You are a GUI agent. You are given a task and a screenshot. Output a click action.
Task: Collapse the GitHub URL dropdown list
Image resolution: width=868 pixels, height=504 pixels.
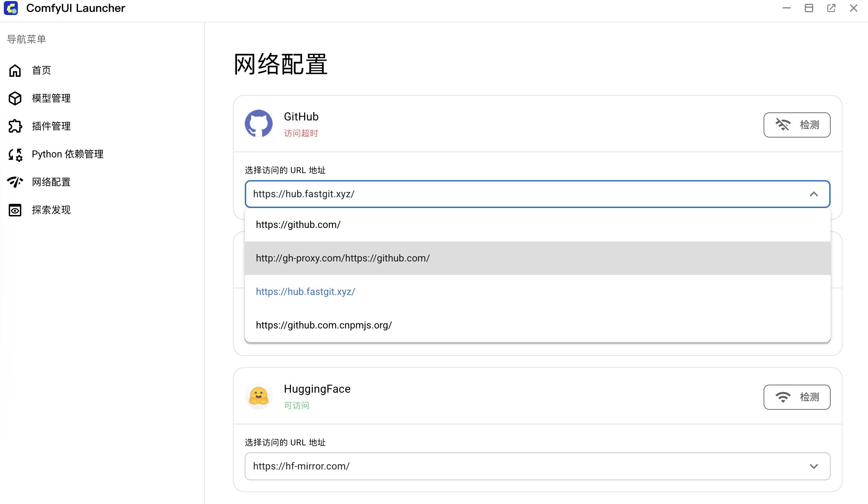click(x=814, y=194)
